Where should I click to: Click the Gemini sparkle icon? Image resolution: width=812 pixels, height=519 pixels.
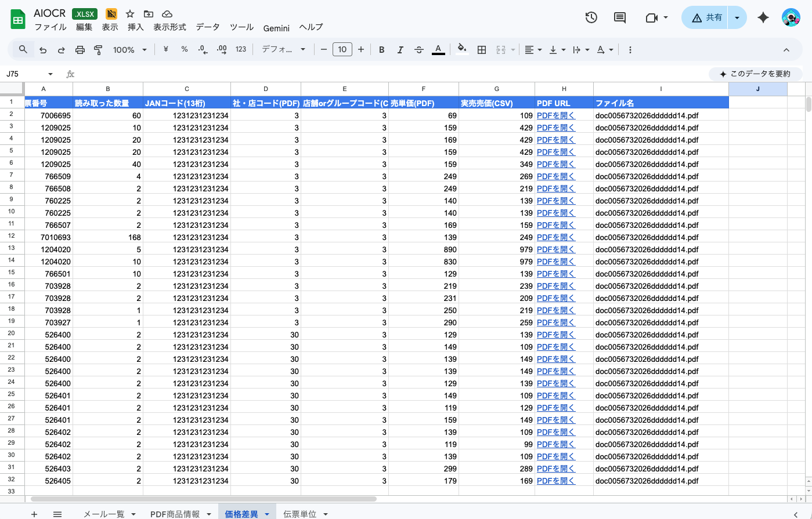(763, 18)
